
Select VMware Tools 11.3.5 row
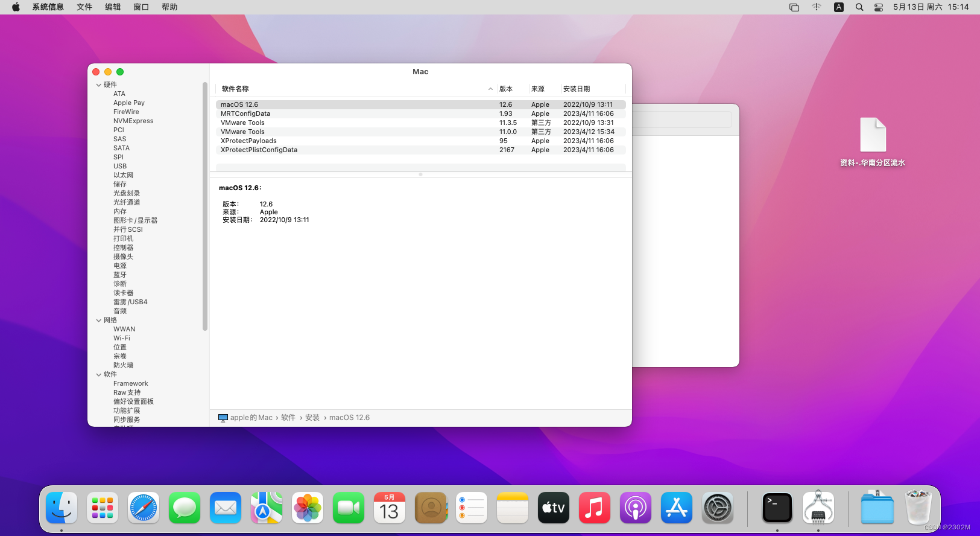click(x=420, y=123)
